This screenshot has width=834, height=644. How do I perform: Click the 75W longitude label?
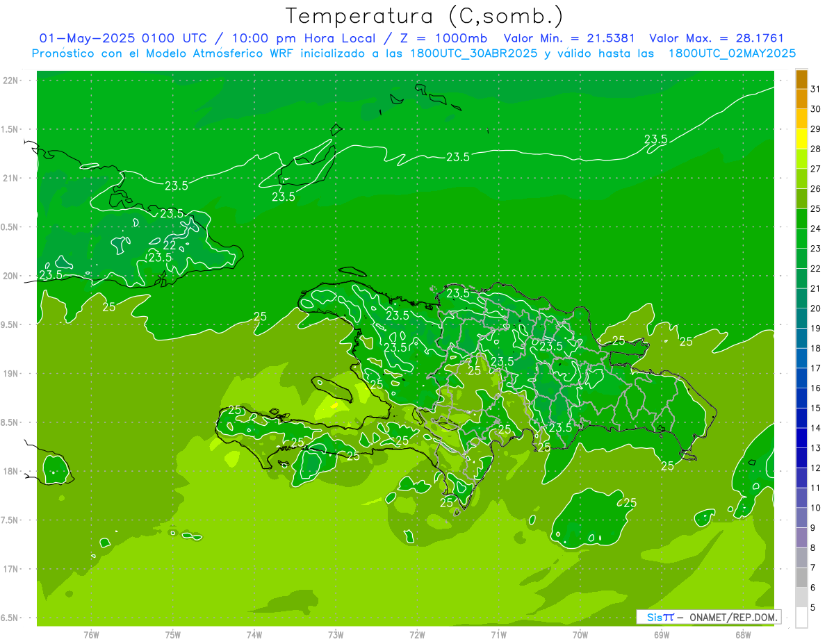[x=173, y=635]
